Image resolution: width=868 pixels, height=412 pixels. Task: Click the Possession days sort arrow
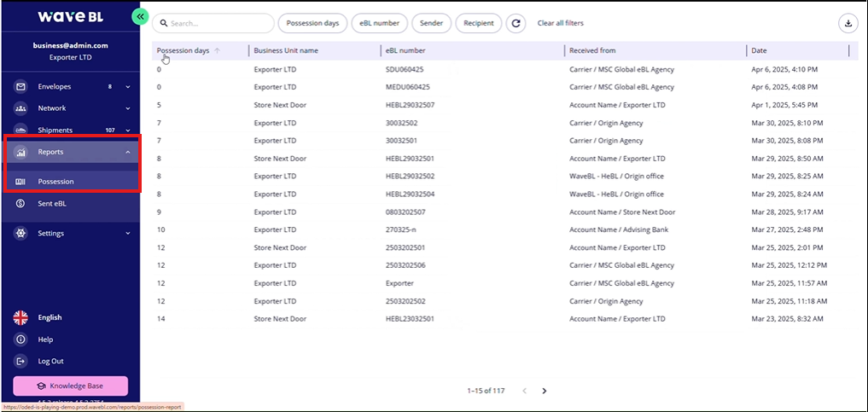(217, 50)
